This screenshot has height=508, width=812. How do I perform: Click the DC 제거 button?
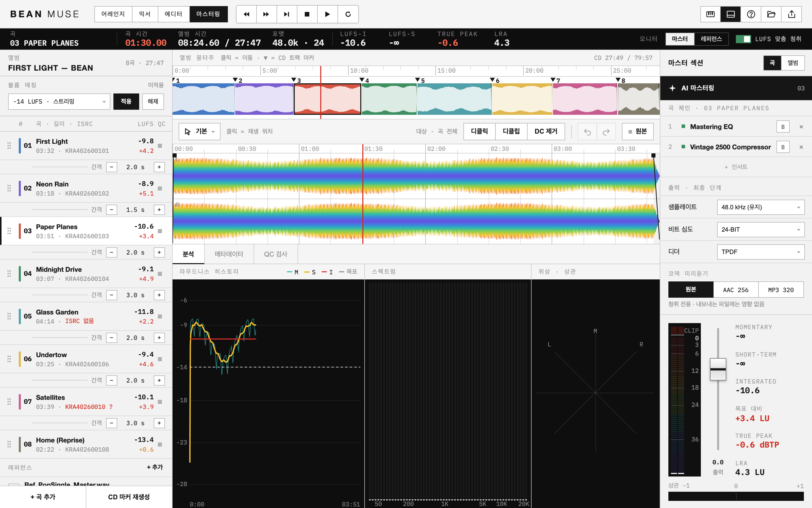click(546, 131)
